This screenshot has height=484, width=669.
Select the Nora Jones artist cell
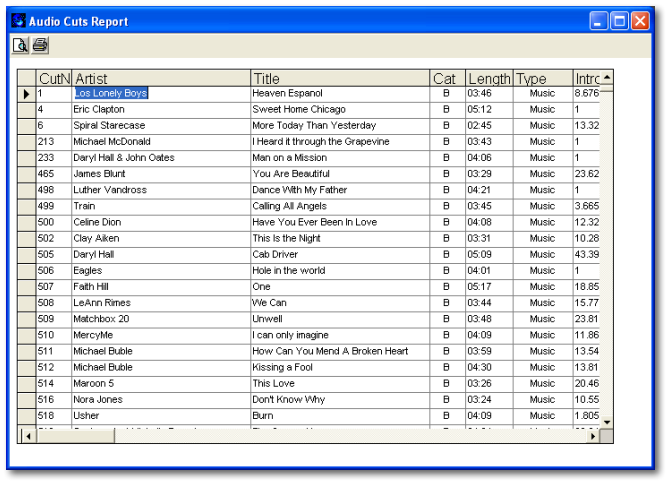point(161,400)
